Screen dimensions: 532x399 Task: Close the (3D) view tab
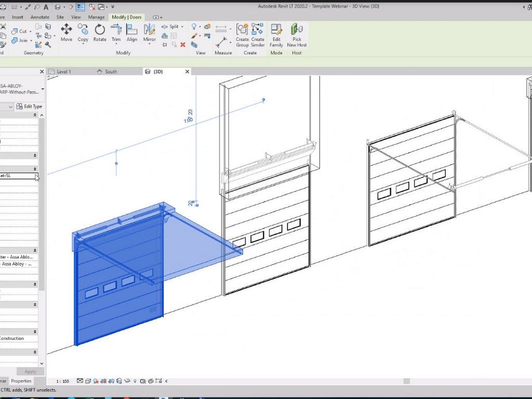click(x=188, y=72)
